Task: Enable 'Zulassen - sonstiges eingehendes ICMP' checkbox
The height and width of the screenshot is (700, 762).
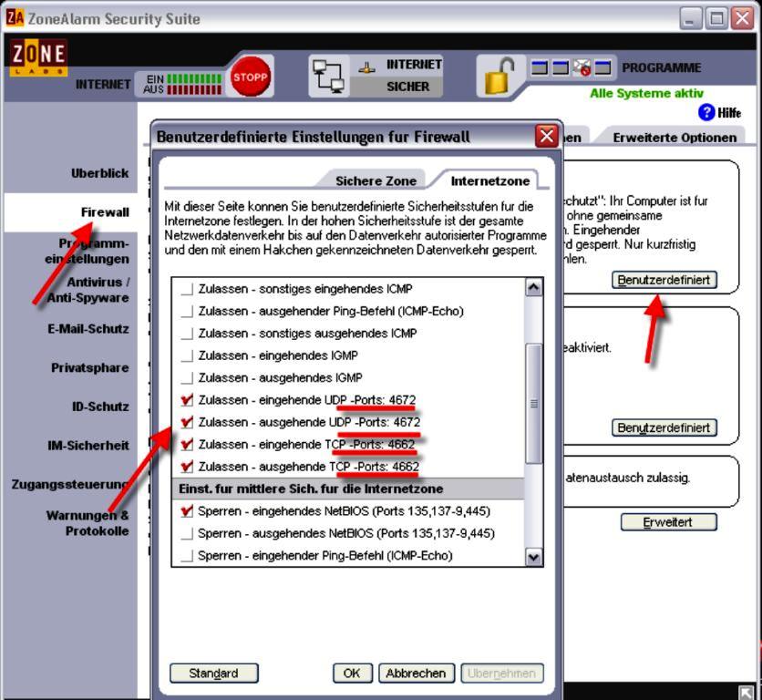Action: tap(187, 289)
